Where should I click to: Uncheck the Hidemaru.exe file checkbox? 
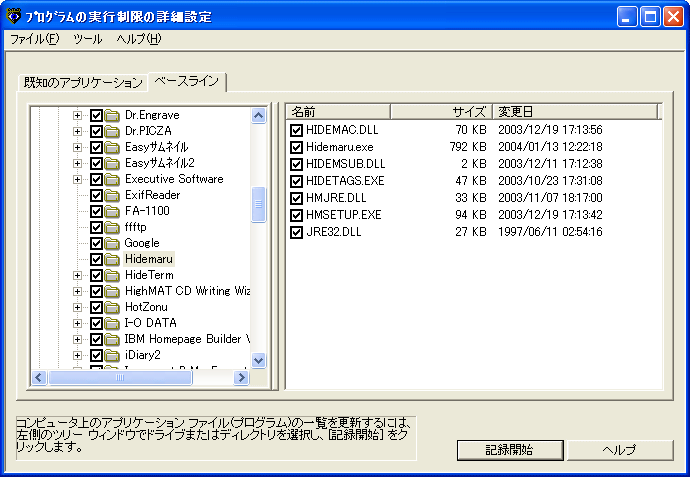[296, 147]
